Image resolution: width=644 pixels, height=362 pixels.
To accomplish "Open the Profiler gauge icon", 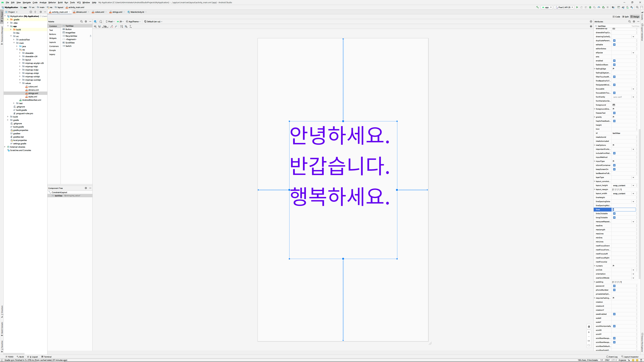I will tap(599, 7).
